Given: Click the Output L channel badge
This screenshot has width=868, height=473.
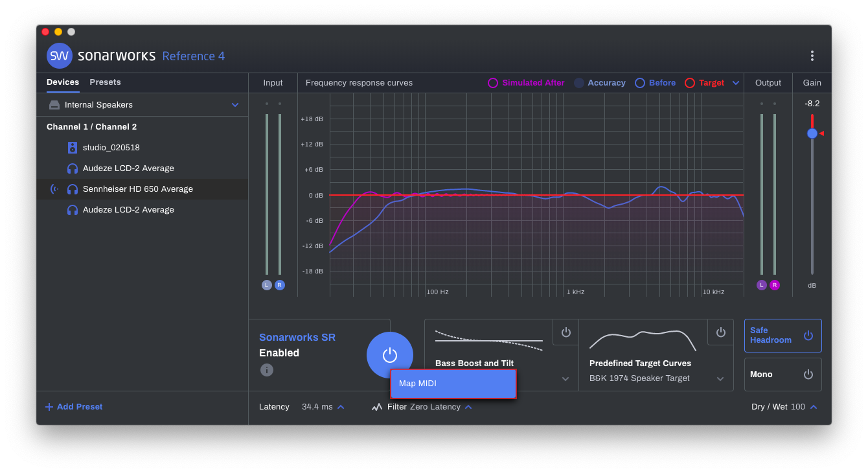Looking at the screenshot, I should pyautogui.click(x=762, y=285).
